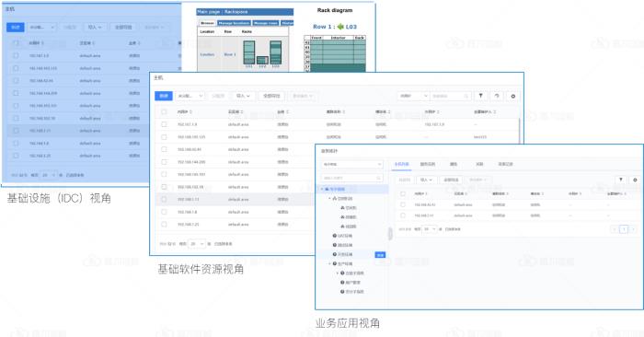Open business selector dropdown above the tree
This screenshot has height=337, width=644.
coord(352,164)
